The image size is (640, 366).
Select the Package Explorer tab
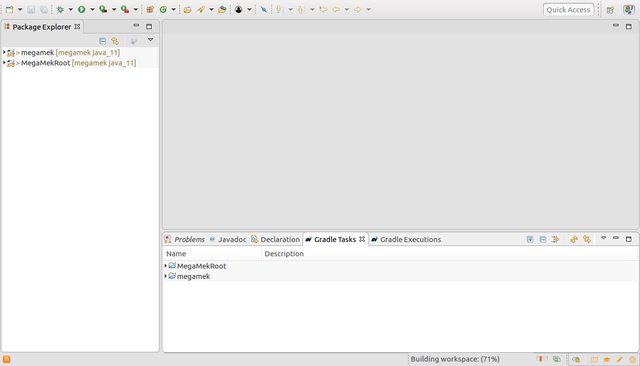(42, 27)
